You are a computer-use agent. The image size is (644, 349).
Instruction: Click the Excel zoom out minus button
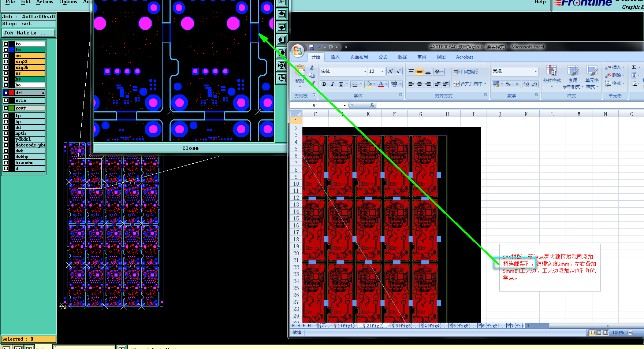pos(630,333)
